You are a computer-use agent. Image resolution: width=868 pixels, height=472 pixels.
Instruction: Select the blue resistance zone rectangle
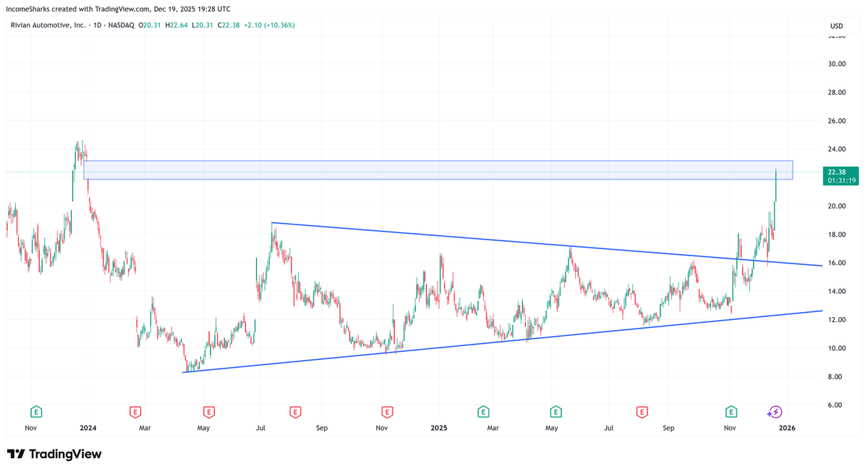point(438,170)
